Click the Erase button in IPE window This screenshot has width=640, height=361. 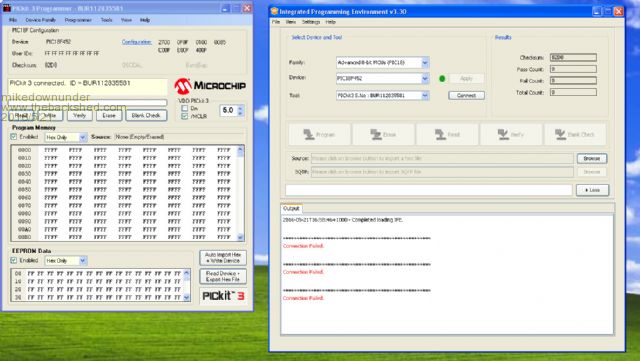coord(384,134)
